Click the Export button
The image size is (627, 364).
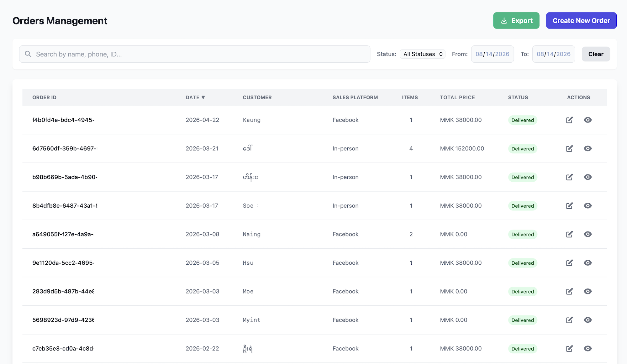coord(516,21)
